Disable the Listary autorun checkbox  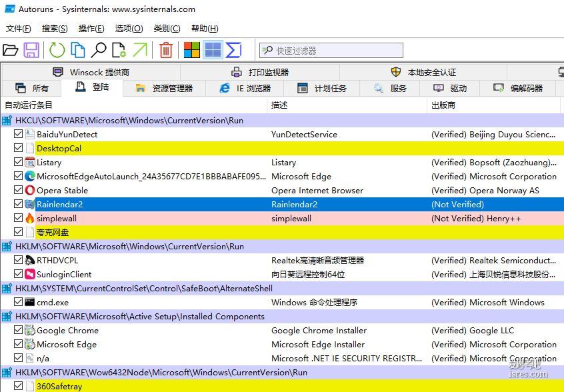pos(19,162)
